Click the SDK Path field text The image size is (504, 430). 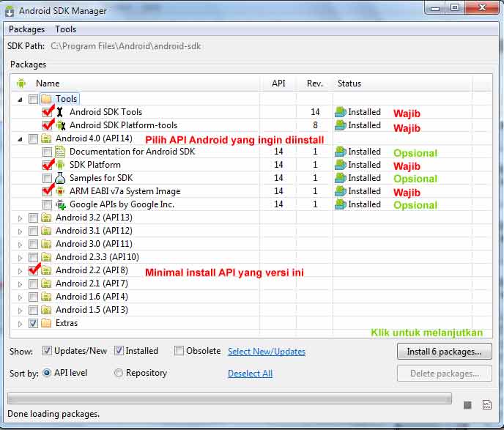(x=126, y=46)
